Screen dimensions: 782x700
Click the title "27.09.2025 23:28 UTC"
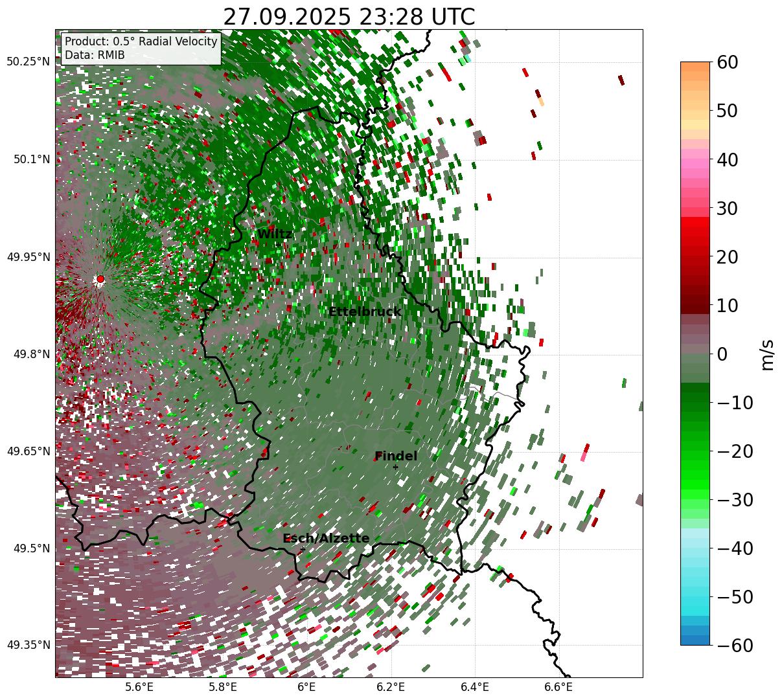[349, 17]
